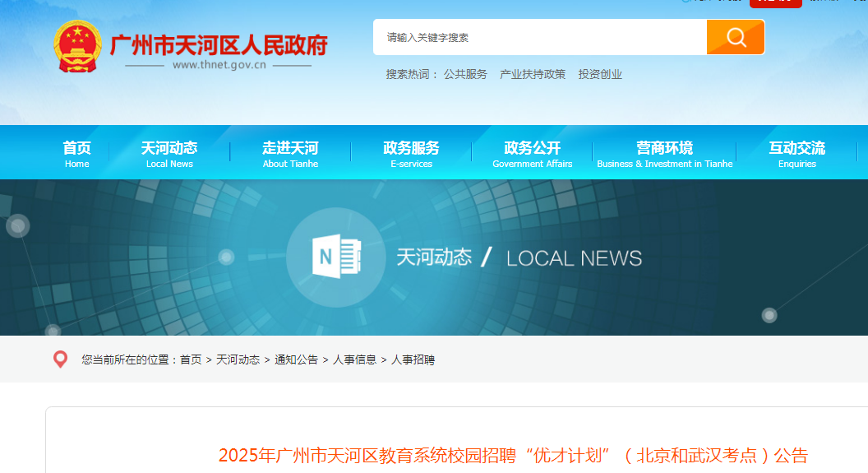Viewport: 868px width, 473px height.
Task: Open the 首页 Home navigation tab
Action: tap(76, 153)
